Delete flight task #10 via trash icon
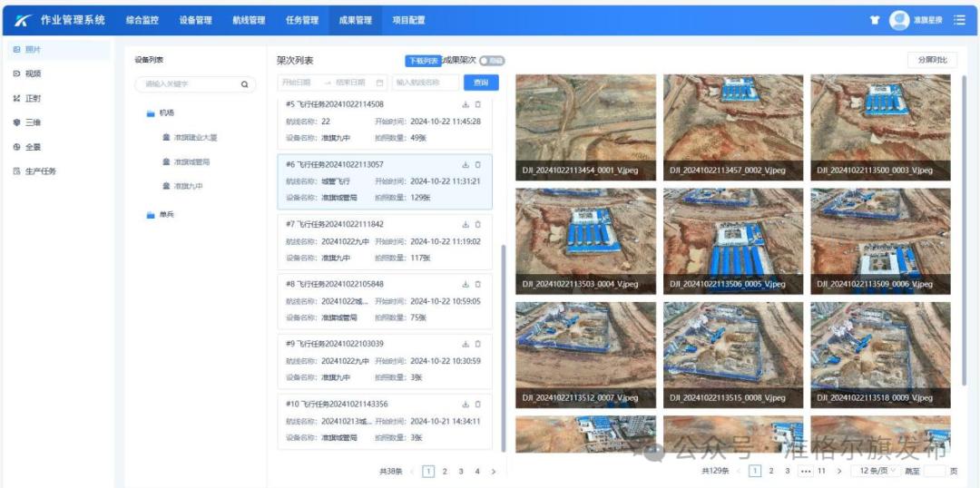 [478, 404]
